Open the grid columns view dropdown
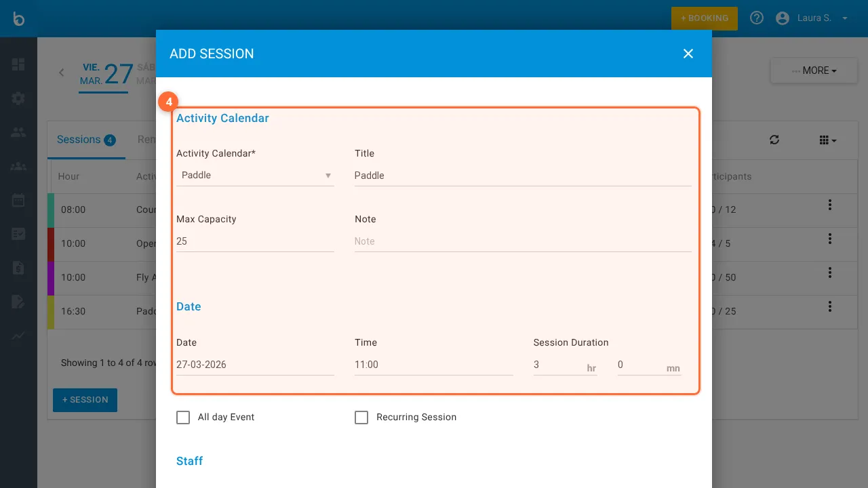 [x=827, y=140]
